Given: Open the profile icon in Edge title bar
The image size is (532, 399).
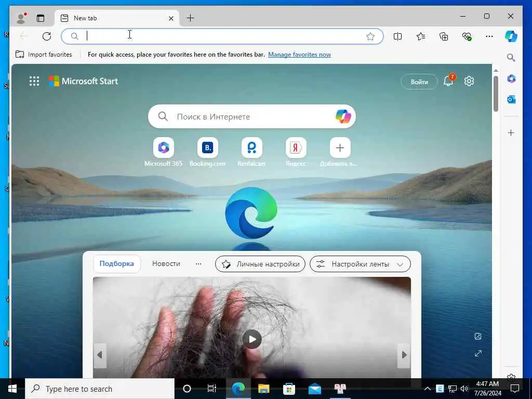Looking at the screenshot, I should [22, 18].
